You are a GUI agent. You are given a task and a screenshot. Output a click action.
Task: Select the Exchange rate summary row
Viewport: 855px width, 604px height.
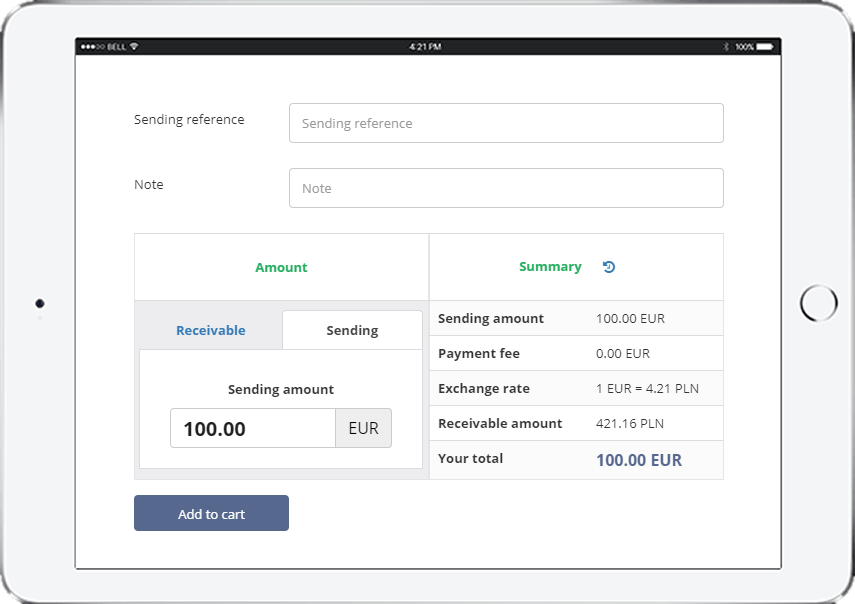[x=576, y=388]
